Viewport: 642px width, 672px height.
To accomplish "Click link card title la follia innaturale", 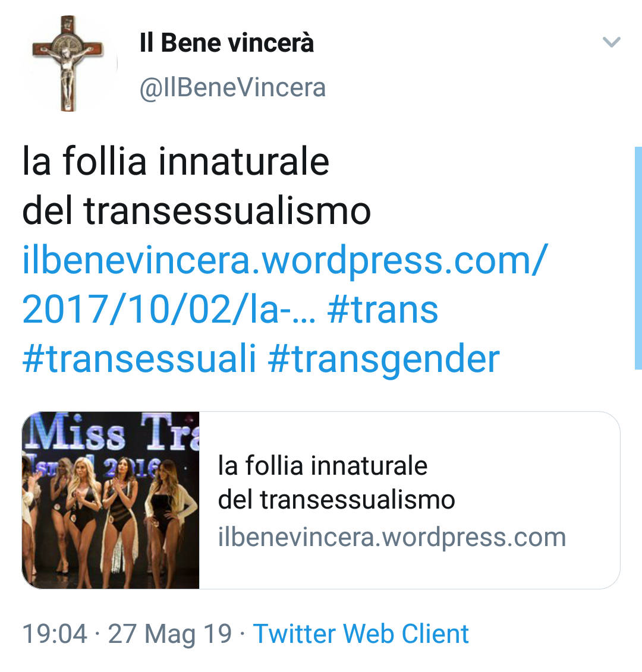I will pyautogui.click(x=323, y=465).
